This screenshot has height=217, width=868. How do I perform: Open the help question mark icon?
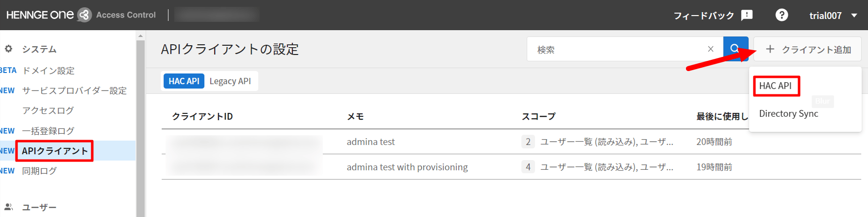(782, 15)
